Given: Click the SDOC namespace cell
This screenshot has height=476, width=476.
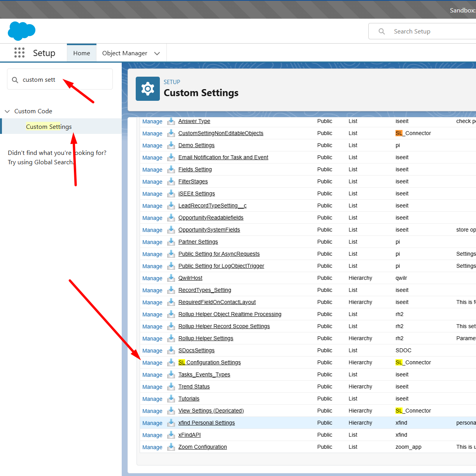Looking at the screenshot, I should [403, 350].
